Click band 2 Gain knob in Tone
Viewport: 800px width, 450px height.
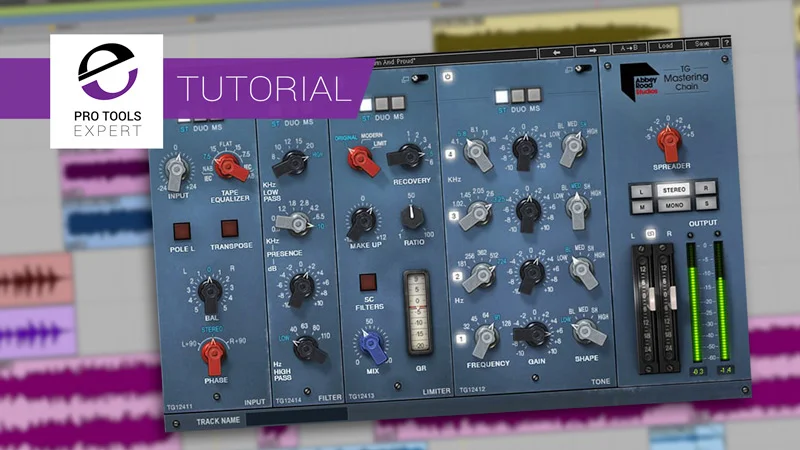531,274
